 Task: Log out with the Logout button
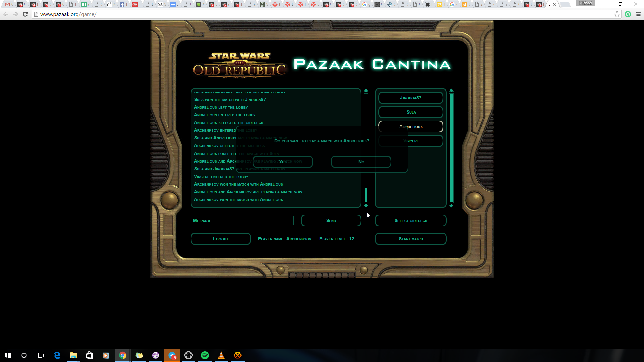[x=220, y=239]
